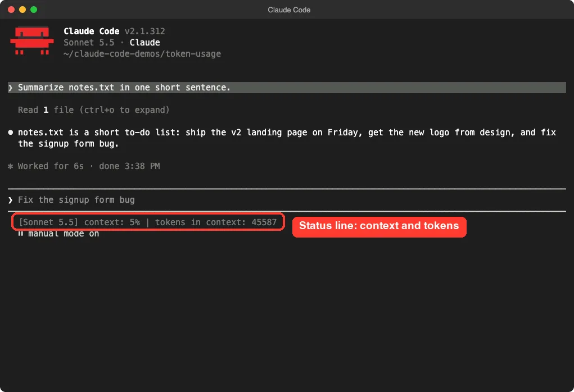Viewport: 574px width, 392px height.
Task: Close the window with the red button
Action: tap(11, 10)
